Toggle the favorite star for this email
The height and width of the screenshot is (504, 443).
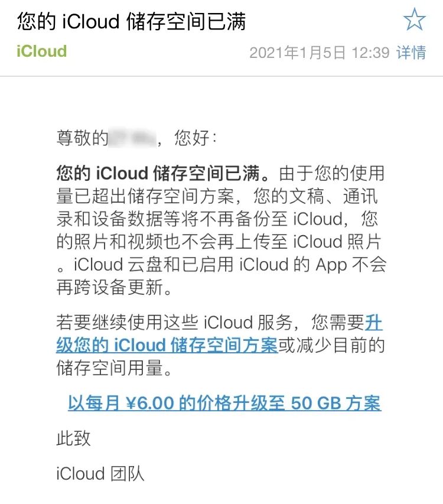415,19
